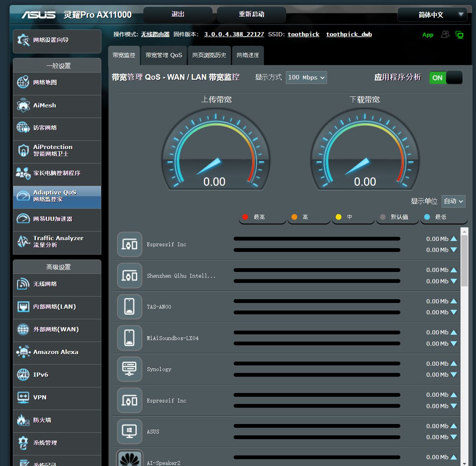Viewport: 476px width, 466px height.
Task: Open the 网络速度 tab
Action: pos(248,55)
